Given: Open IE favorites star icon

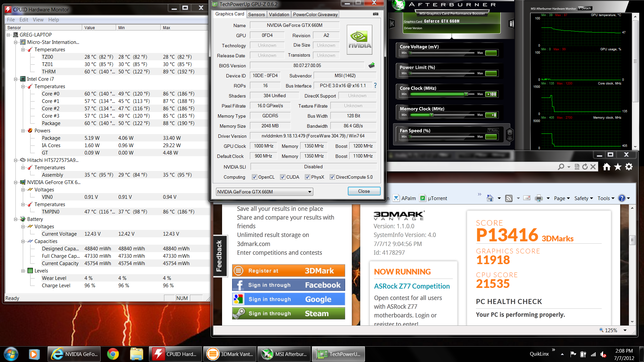Looking at the screenshot, I should tap(618, 167).
